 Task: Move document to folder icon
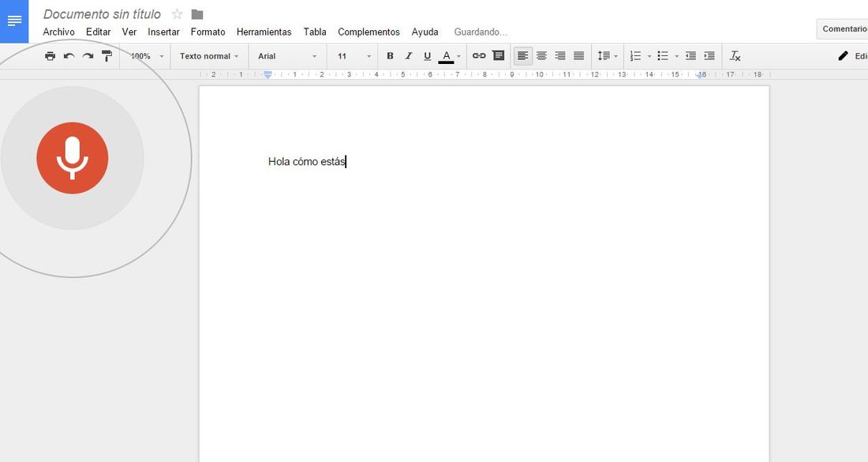197,14
